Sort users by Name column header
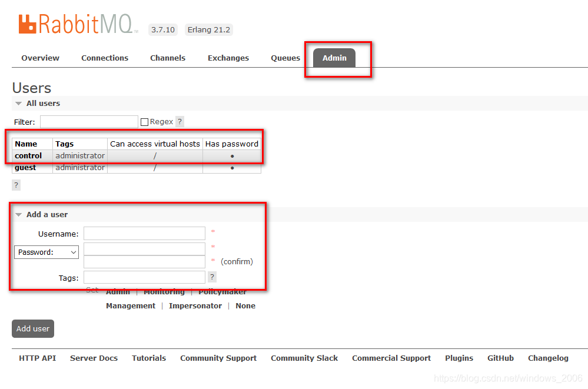588x389 pixels. 26,144
